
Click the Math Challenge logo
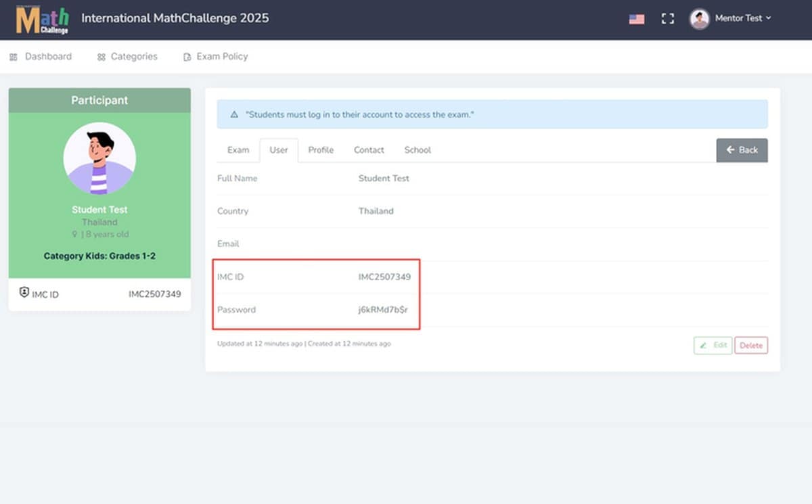pyautogui.click(x=43, y=20)
